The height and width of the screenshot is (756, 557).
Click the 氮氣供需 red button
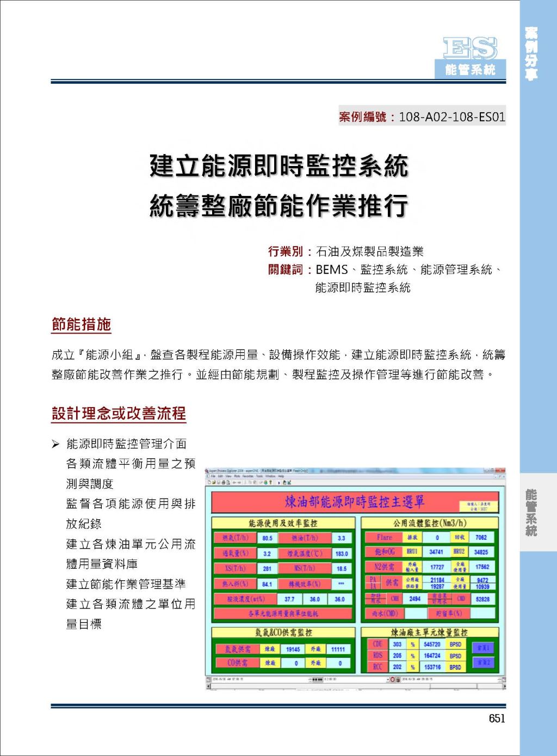coord(237,649)
